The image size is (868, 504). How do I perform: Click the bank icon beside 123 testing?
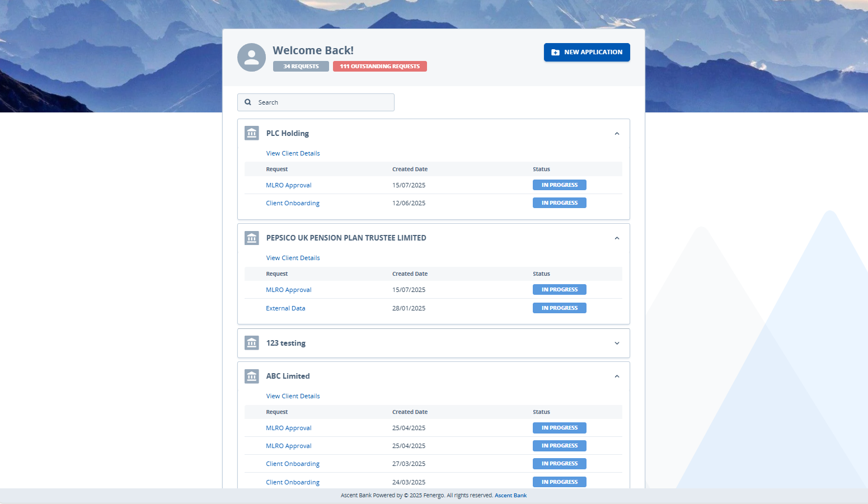coord(251,343)
